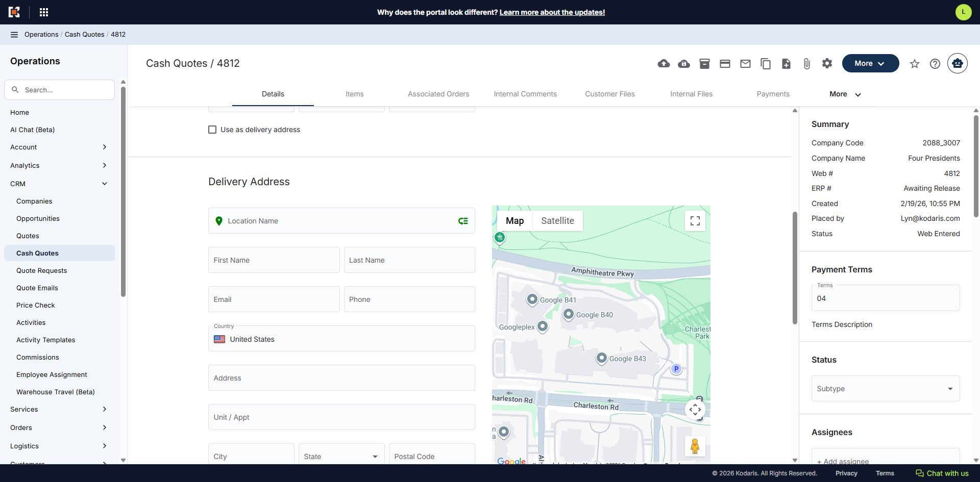Toggle fullscreen map view

pyautogui.click(x=695, y=221)
